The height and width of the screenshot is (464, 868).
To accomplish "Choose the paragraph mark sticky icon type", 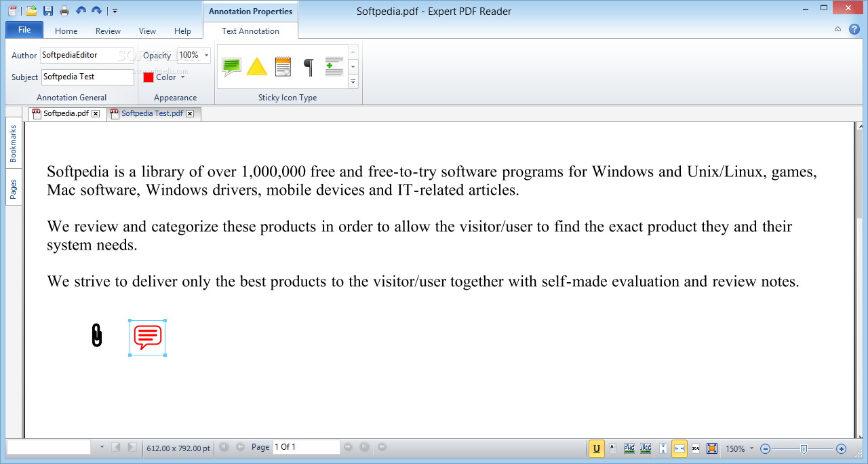I will tap(309, 66).
